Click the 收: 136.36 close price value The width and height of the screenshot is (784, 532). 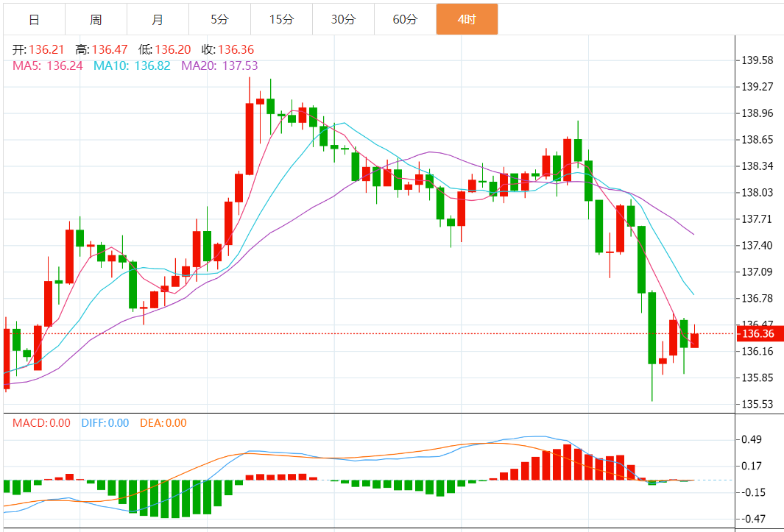pyautogui.click(x=228, y=49)
